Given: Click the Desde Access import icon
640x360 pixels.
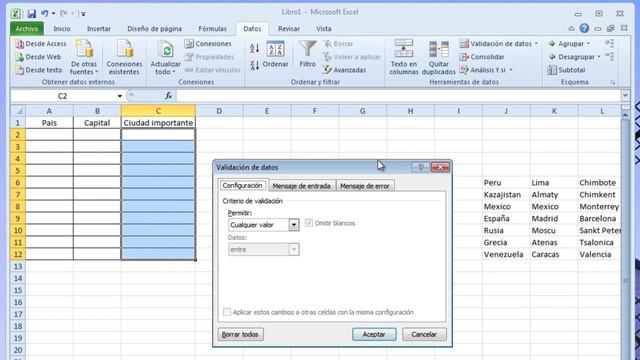Looking at the screenshot, I should 19,44.
